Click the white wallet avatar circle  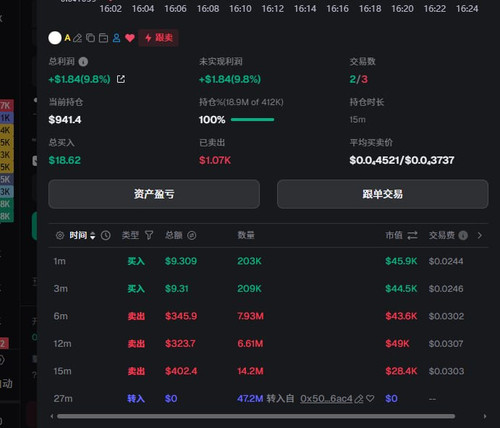click(x=55, y=38)
